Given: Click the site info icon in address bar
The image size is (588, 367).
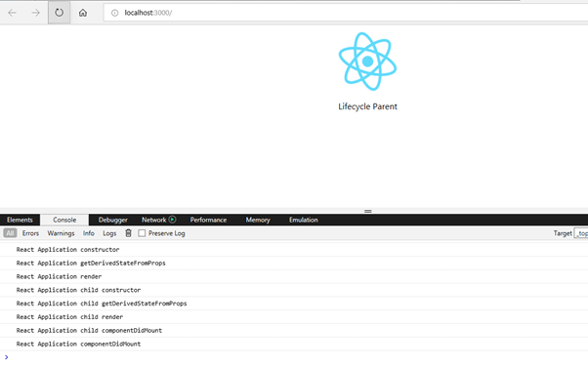Looking at the screenshot, I should pyautogui.click(x=114, y=13).
